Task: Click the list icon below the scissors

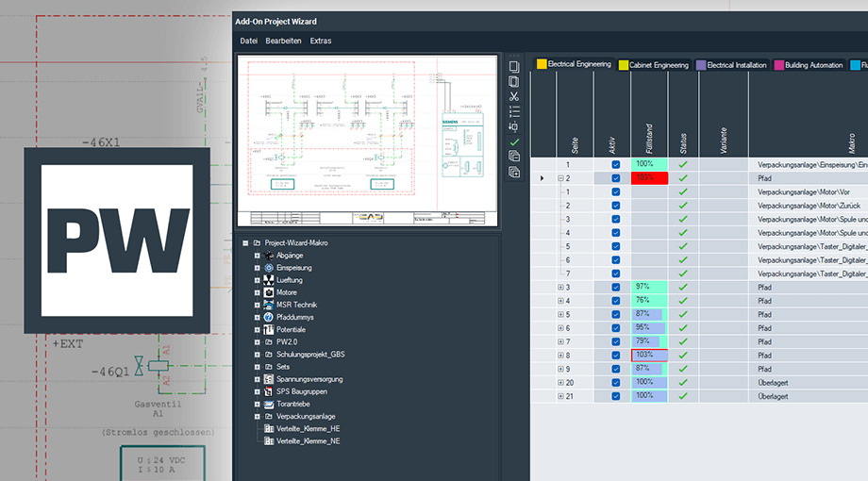Action: pyautogui.click(x=514, y=111)
